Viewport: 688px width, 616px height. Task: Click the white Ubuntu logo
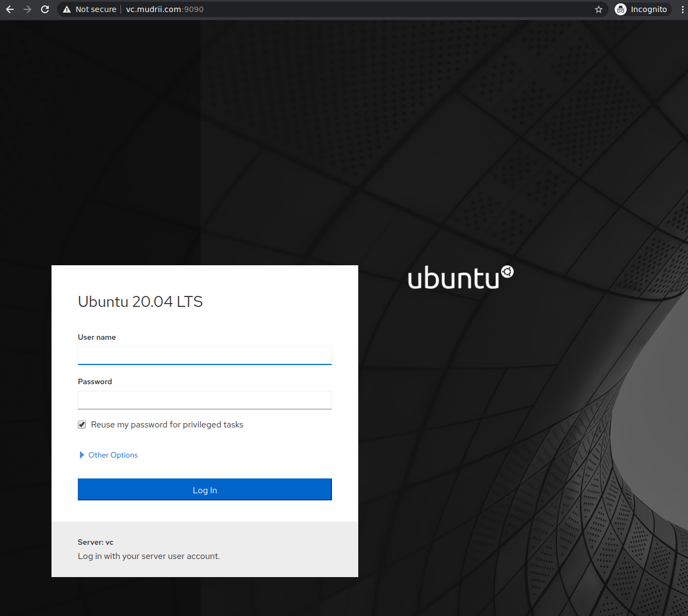click(x=460, y=277)
